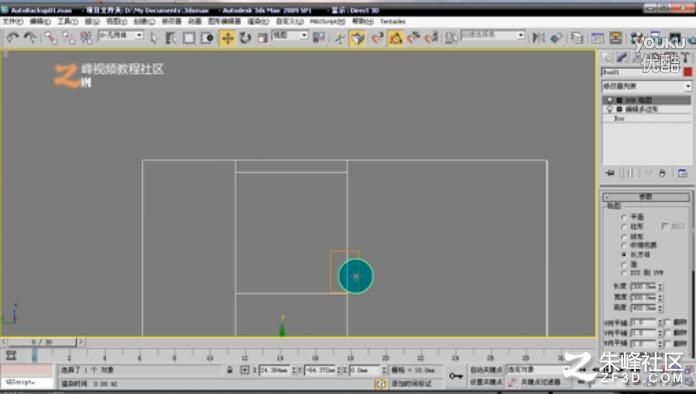Open the Tentacles menu

(392, 21)
